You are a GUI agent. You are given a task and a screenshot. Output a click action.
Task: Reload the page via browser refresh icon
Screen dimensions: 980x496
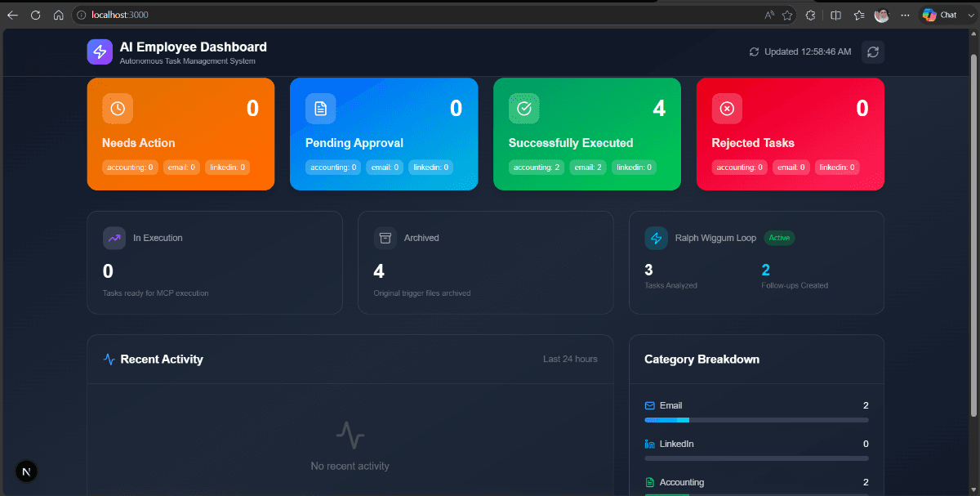click(x=35, y=15)
